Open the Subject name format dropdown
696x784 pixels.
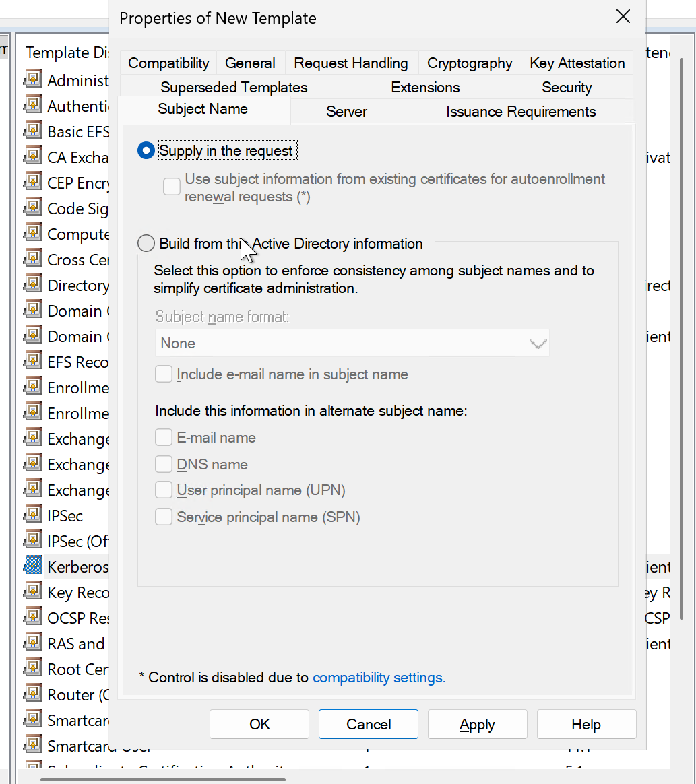click(352, 344)
